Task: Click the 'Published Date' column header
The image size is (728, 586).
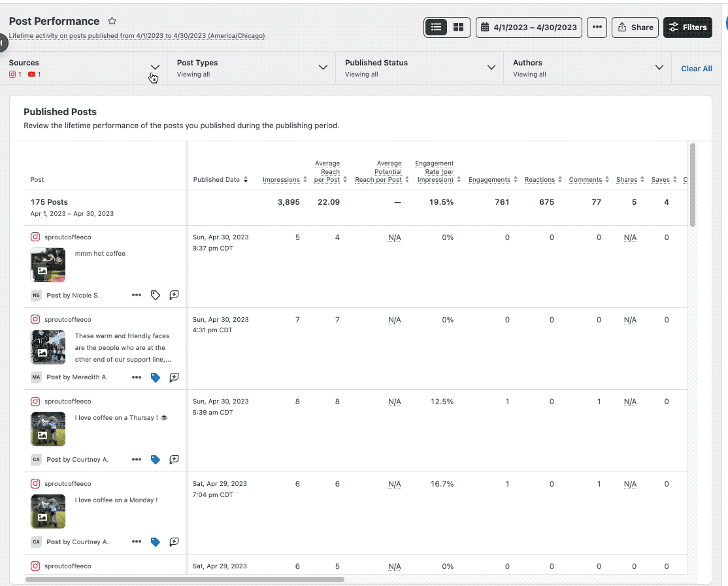Action: (x=216, y=180)
